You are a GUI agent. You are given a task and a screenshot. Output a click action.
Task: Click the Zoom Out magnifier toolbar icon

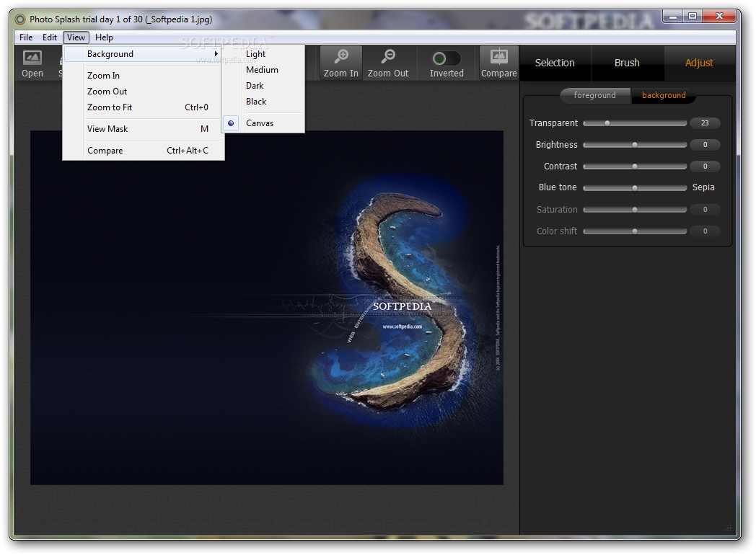(387, 63)
